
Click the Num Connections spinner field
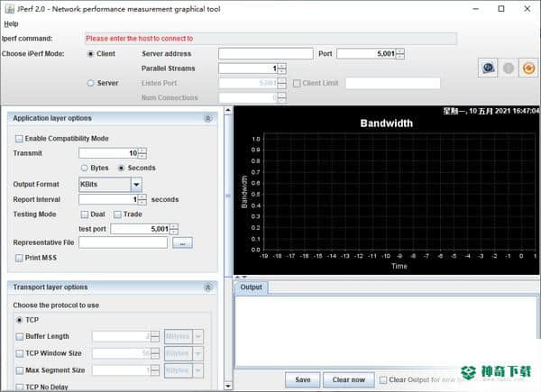252,97
